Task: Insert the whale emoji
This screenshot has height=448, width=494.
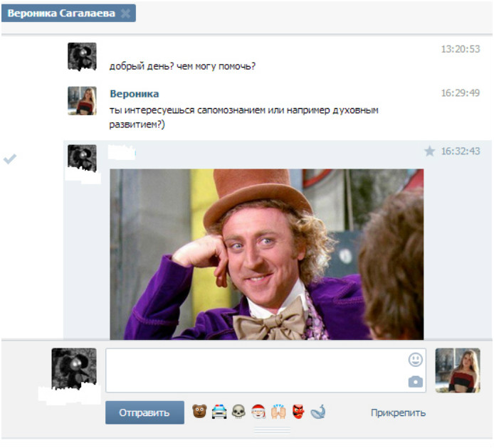Action: click(x=318, y=412)
